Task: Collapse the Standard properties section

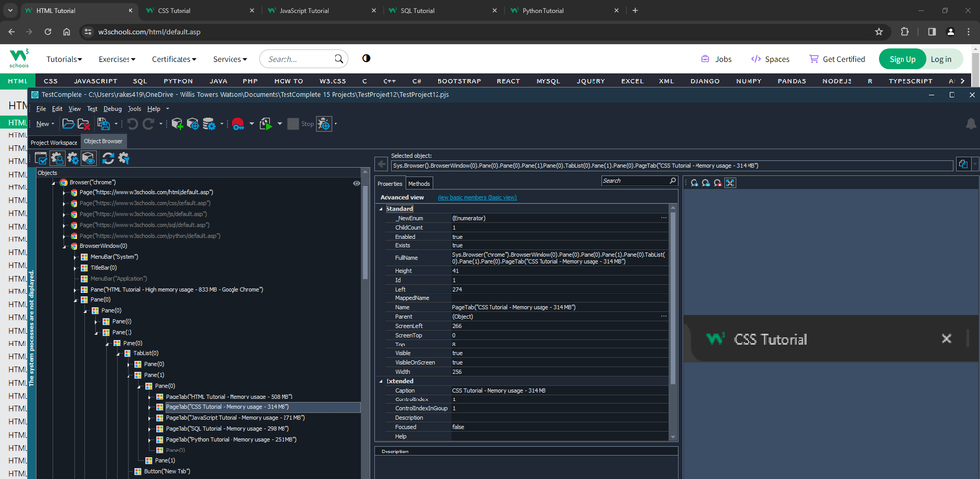Action: point(381,208)
